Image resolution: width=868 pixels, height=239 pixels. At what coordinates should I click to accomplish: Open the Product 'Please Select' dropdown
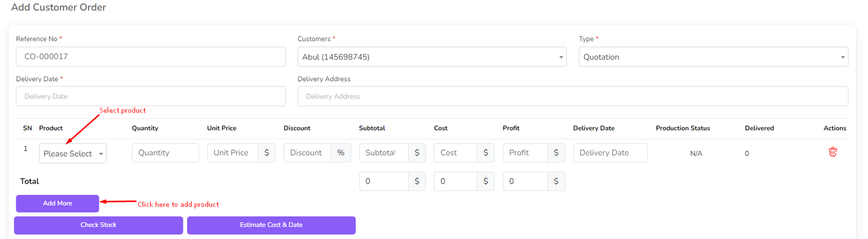(x=73, y=154)
